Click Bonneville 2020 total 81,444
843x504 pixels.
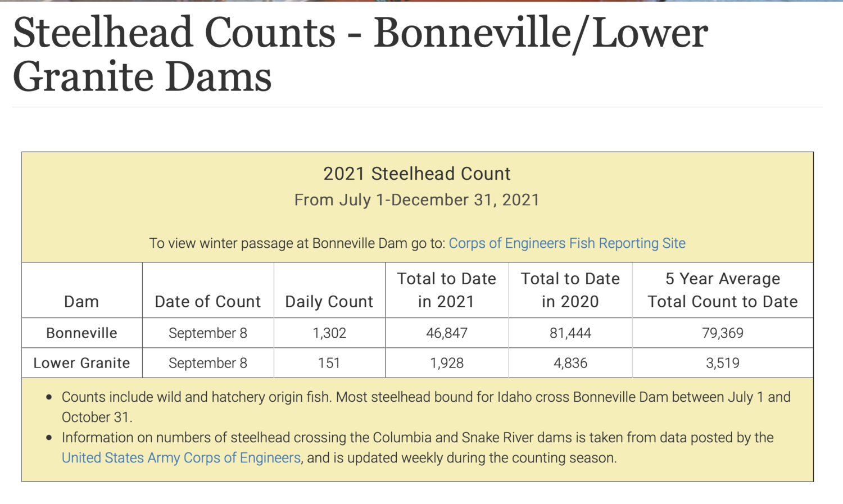pyautogui.click(x=570, y=333)
